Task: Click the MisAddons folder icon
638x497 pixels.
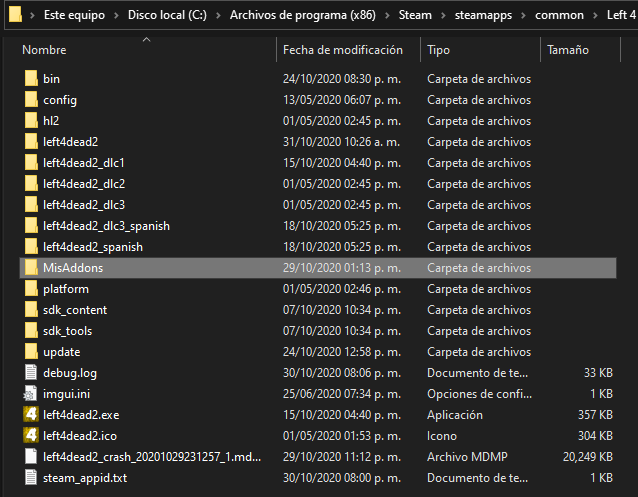Action: point(31,268)
